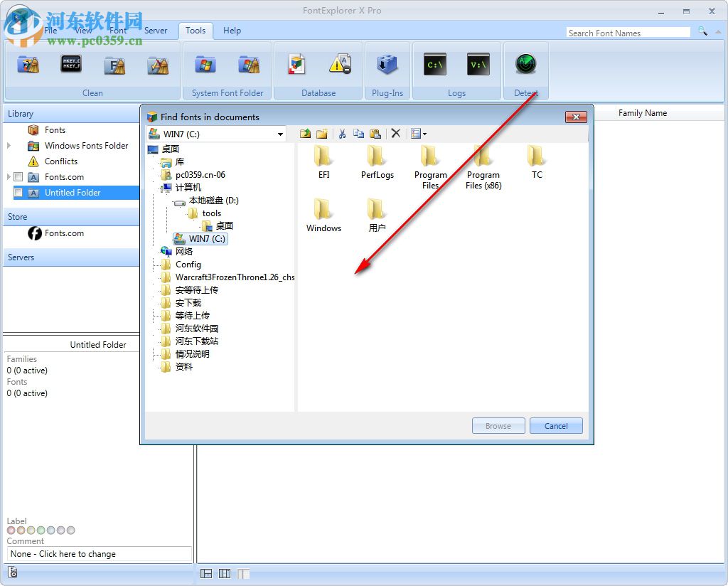This screenshot has width=728, height=586.
Task: Open the WIN7 (C:) drive dropdown
Action: pyautogui.click(x=280, y=133)
